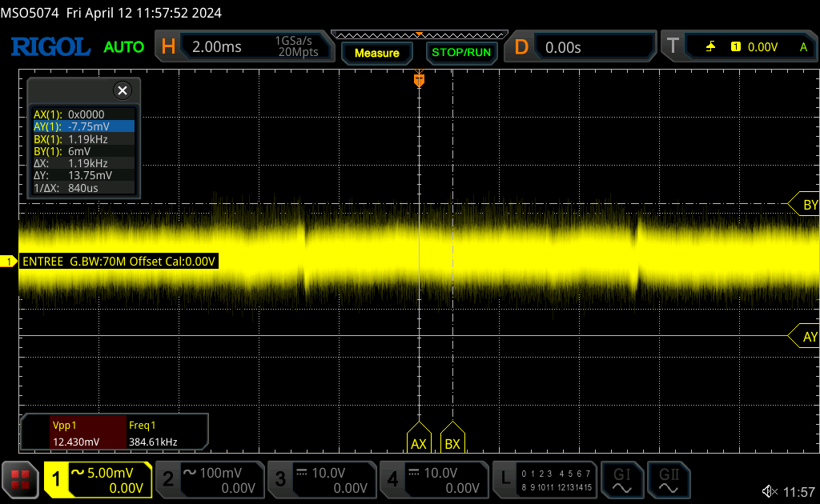
Task: Open the GI signal generator icon
Action: pos(621,480)
